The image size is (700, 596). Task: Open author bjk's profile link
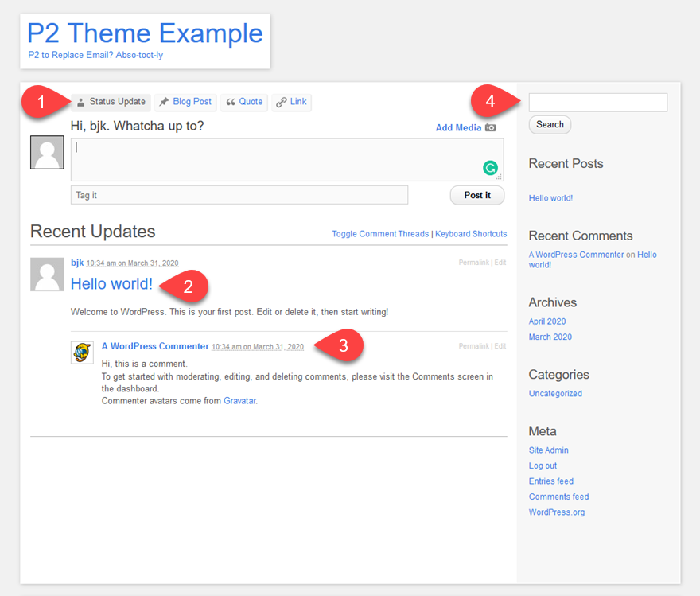77,263
